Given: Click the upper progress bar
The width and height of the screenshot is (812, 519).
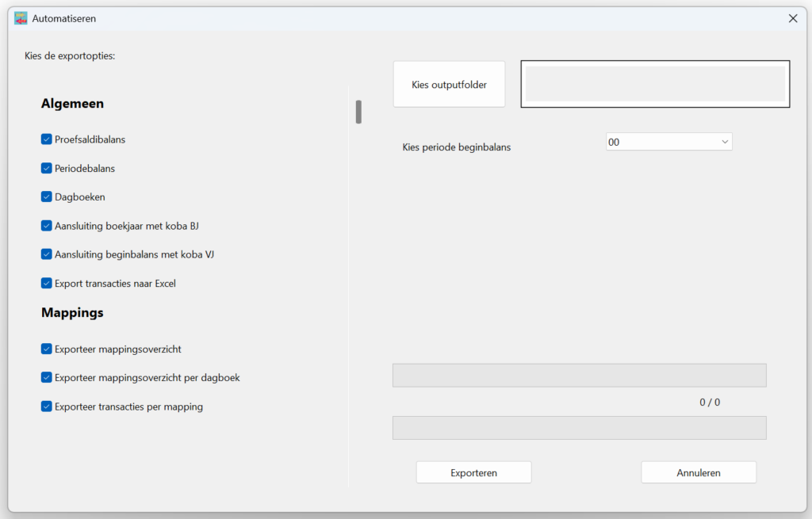Looking at the screenshot, I should pyautogui.click(x=579, y=376).
